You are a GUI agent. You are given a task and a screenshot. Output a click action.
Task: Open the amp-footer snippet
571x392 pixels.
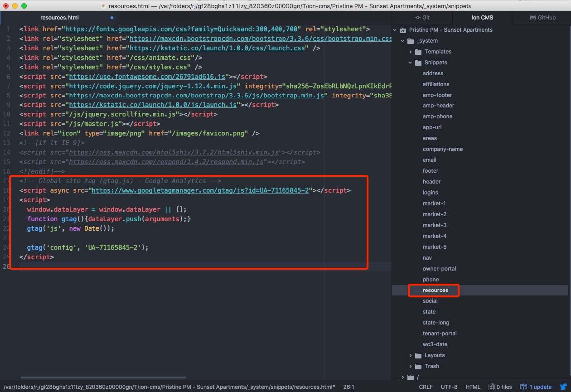[437, 95]
